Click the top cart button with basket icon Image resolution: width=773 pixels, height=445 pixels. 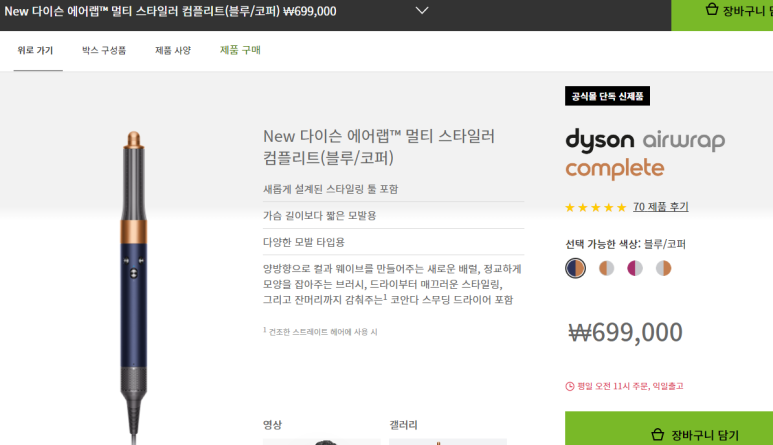pos(722,15)
